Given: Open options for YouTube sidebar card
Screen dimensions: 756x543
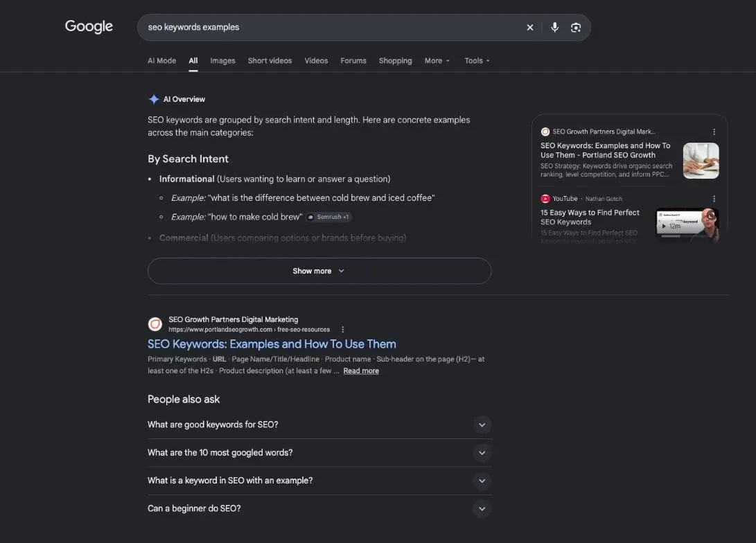Looking at the screenshot, I should point(714,199).
